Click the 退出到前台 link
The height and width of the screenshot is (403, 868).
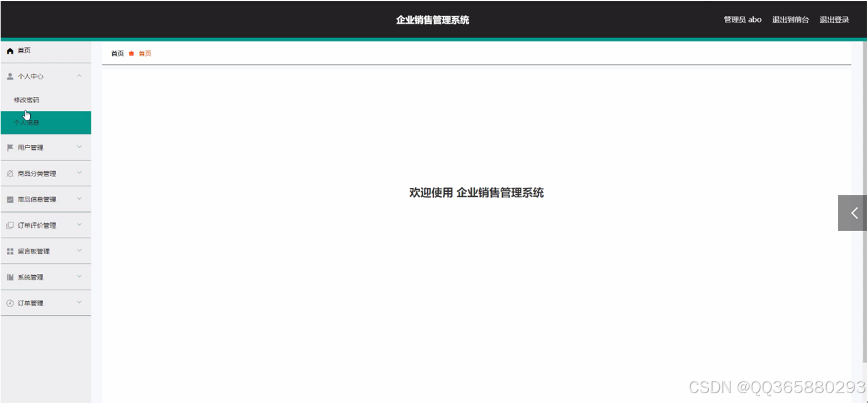[x=791, y=20]
